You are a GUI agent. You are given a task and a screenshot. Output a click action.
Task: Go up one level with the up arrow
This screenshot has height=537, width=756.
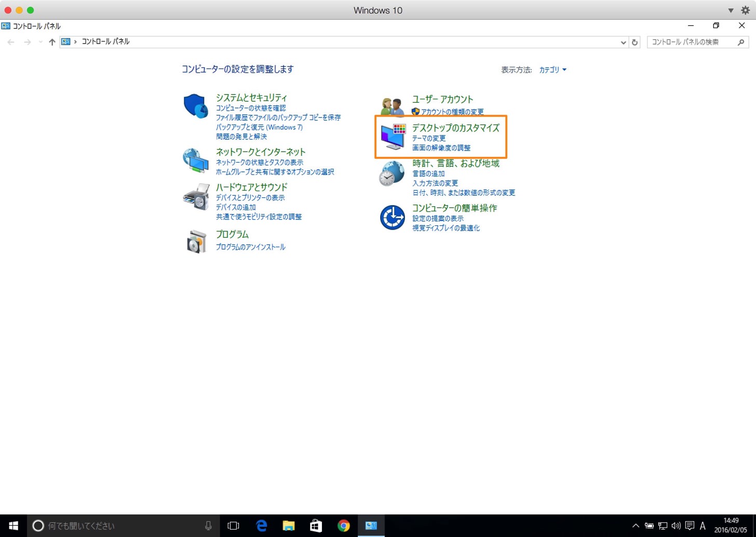52,42
